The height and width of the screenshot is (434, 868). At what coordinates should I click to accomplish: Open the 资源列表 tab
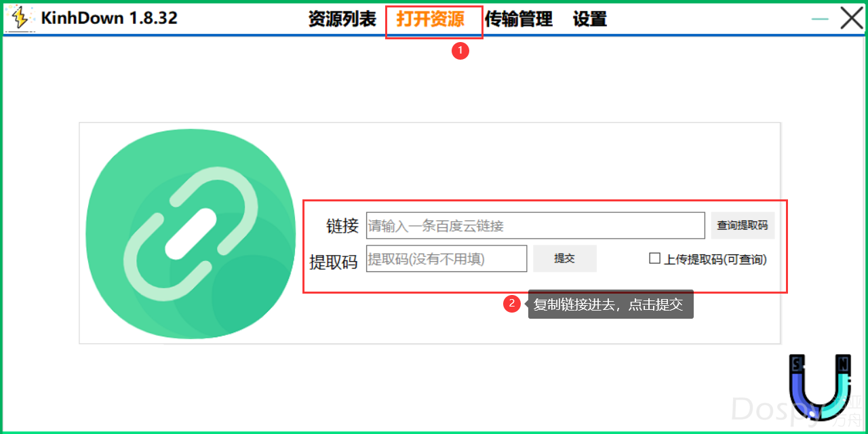coord(342,19)
